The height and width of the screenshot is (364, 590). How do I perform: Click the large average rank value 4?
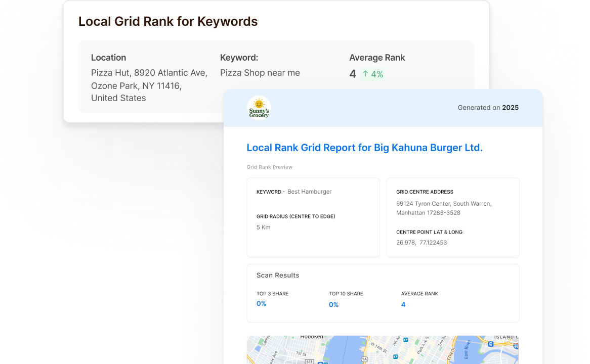tap(353, 74)
